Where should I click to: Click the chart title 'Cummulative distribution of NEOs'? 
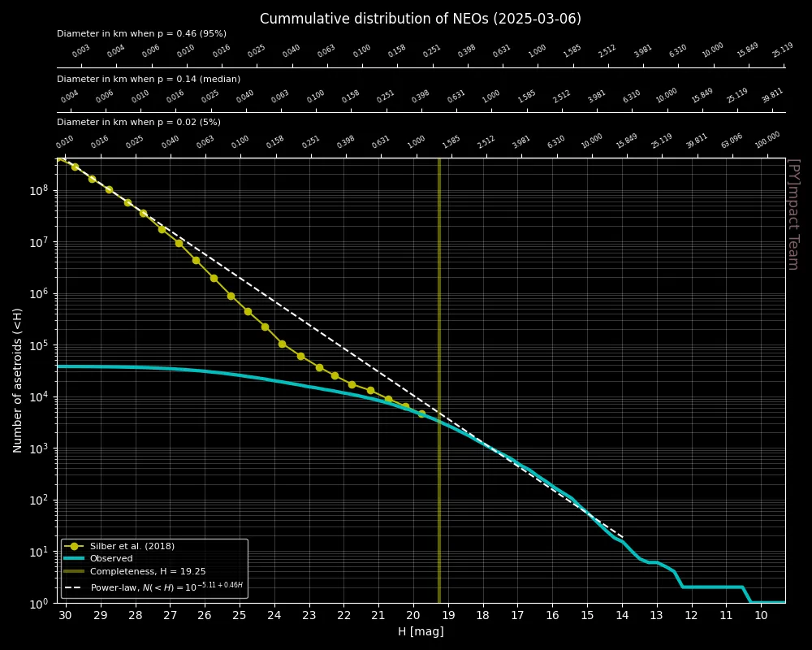click(x=420, y=19)
